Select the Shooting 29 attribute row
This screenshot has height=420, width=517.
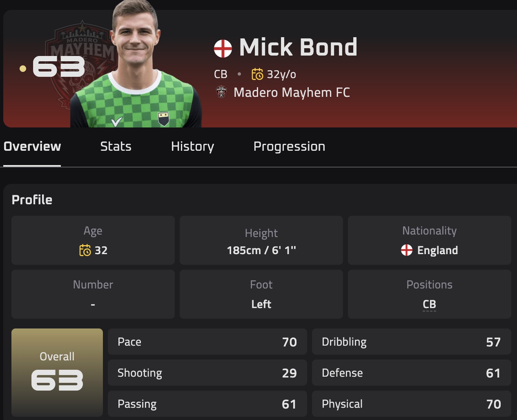coord(207,373)
